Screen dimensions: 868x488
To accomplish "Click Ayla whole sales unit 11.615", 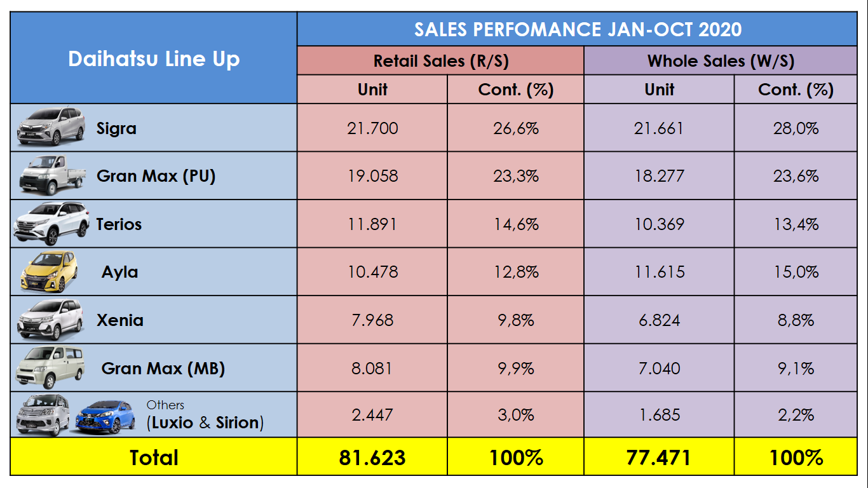I will (659, 272).
